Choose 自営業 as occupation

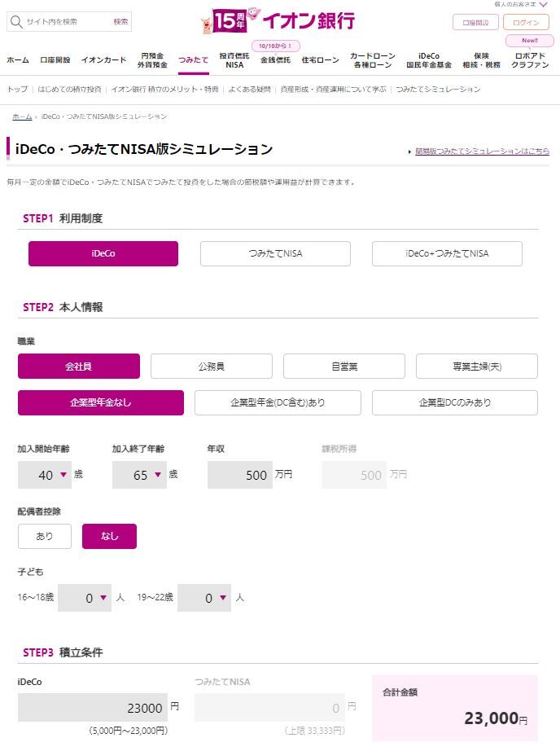tap(344, 367)
